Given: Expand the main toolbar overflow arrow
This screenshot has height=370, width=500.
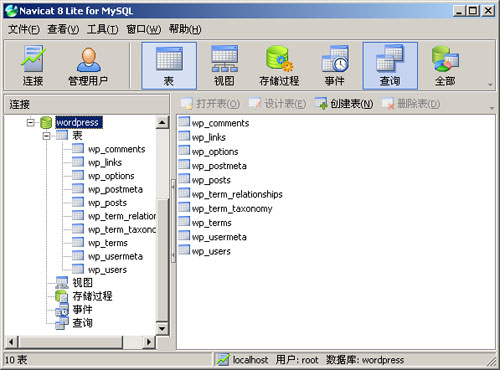Looking at the screenshot, I should [490, 85].
